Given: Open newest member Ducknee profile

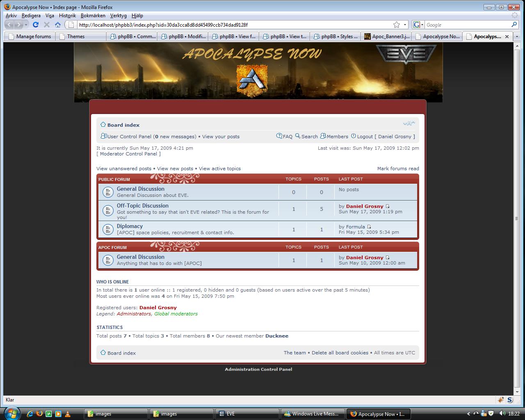Looking at the screenshot, I should click(277, 336).
